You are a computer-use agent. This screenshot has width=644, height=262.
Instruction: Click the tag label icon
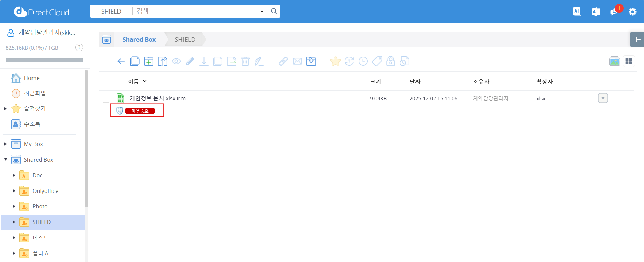click(x=377, y=61)
